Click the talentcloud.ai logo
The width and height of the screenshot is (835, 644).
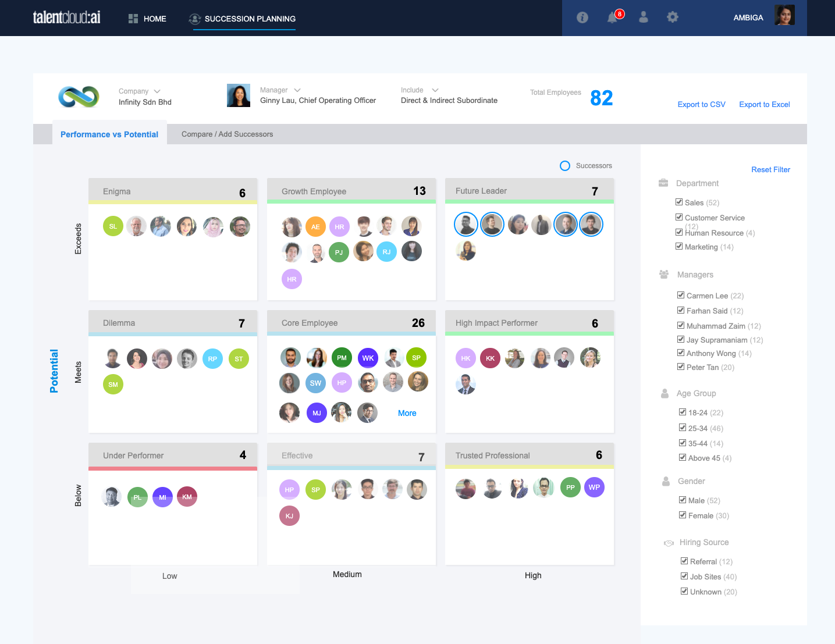66,17
